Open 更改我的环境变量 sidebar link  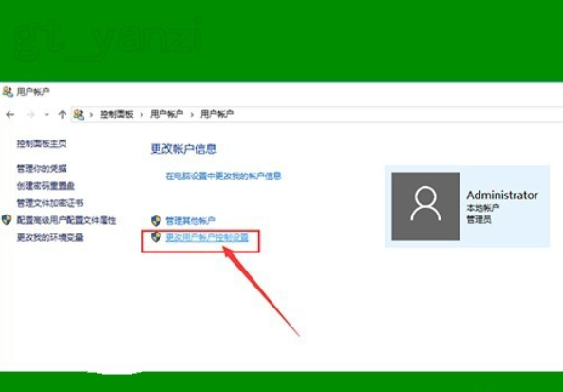coord(50,237)
